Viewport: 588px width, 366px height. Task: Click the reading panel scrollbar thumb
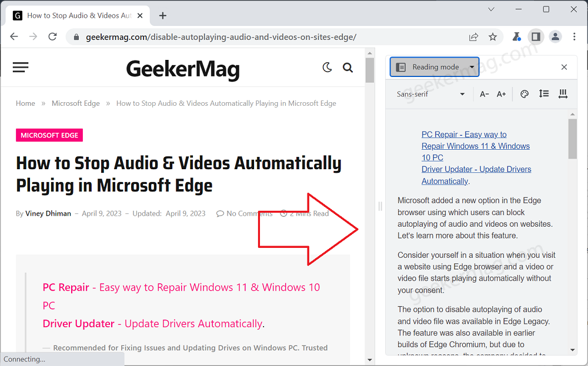tap(572, 139)
